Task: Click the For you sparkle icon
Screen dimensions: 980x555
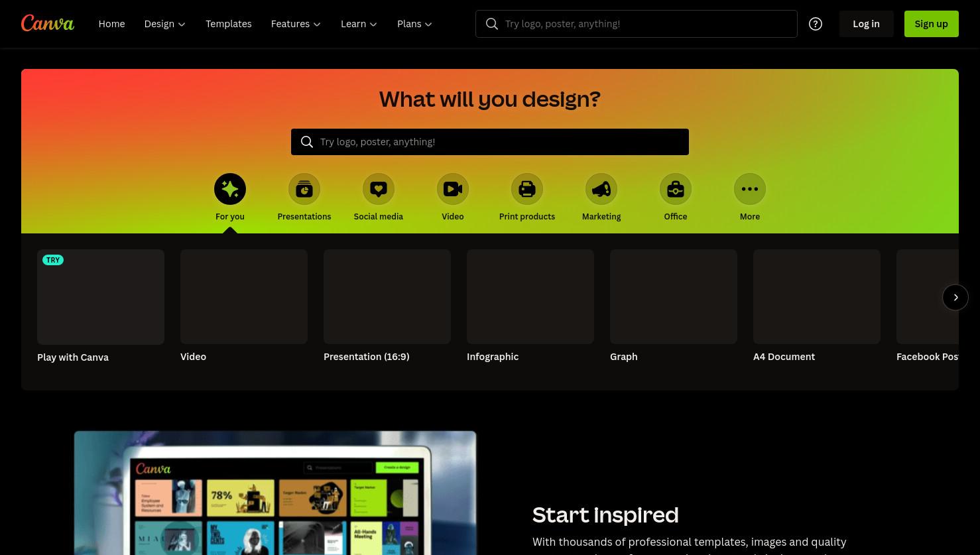Action: tap(230, 189)
